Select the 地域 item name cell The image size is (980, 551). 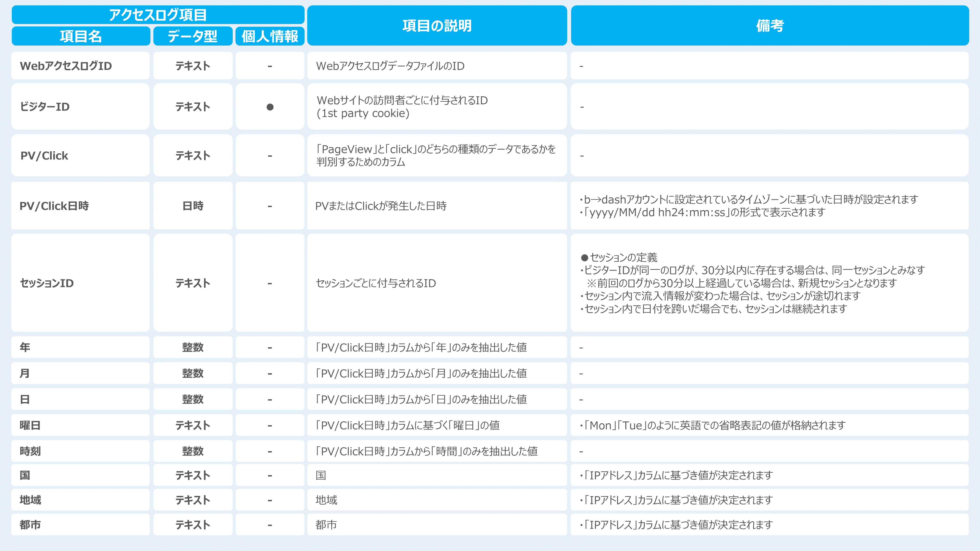pos(30,500)
